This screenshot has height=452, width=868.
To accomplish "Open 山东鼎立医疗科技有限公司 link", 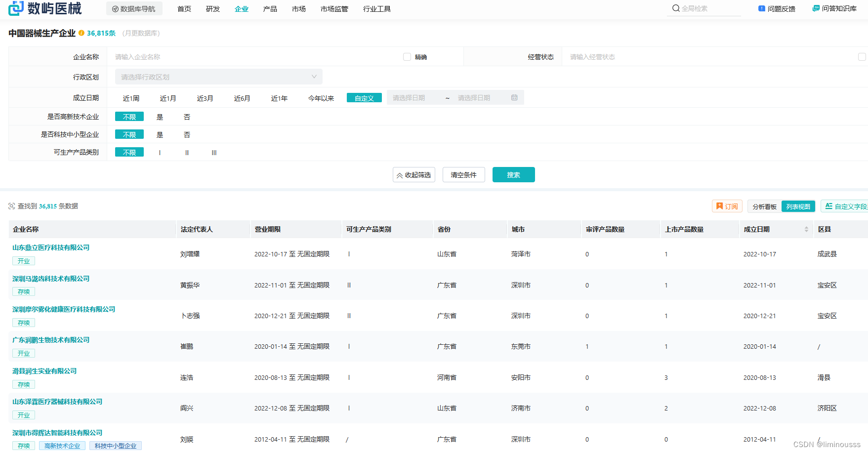I will [51, 247].
